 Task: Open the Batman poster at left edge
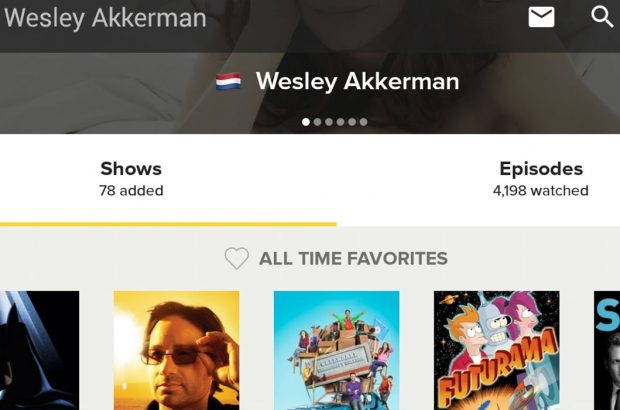(x=40, y=350)
